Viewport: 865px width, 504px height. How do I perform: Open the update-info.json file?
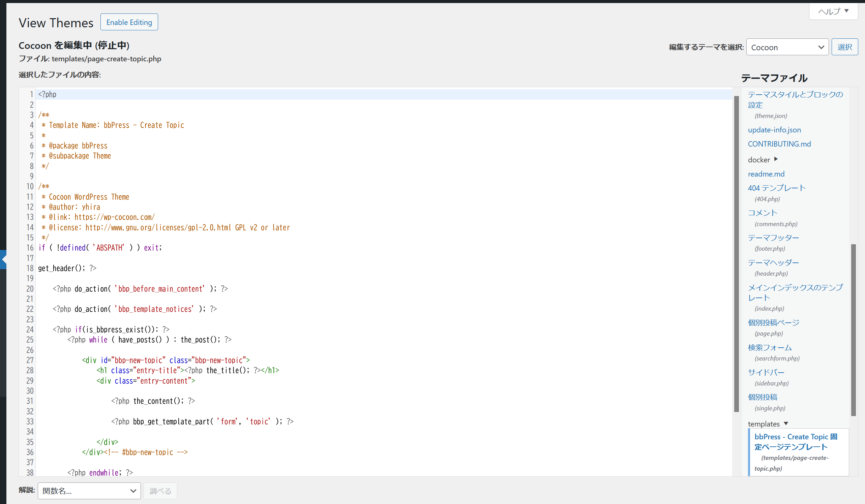[774, 130]
